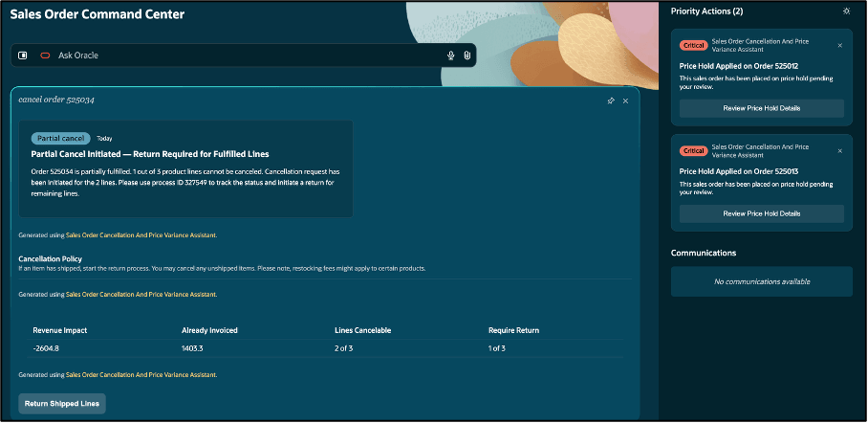Close the cancel order 525034 card

(x=625, y=100)
